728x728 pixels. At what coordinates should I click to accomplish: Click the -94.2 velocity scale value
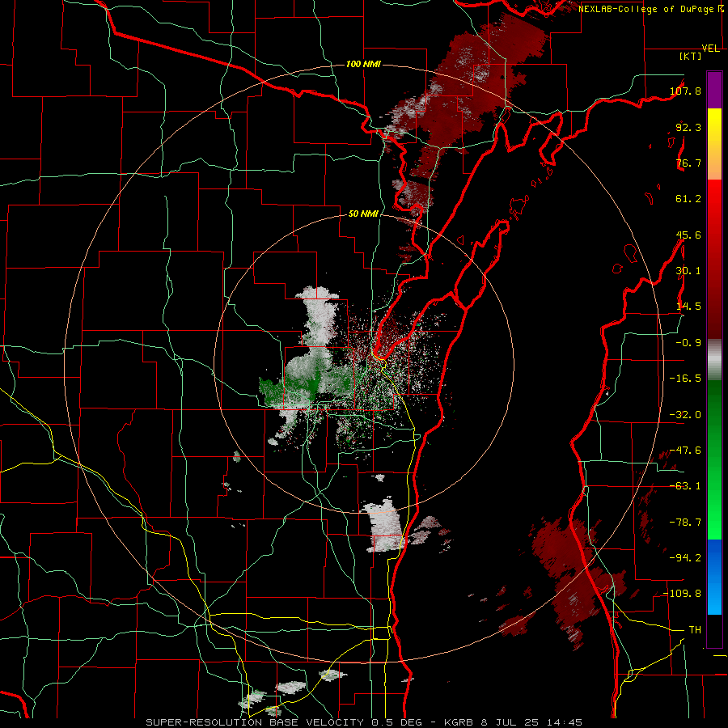click(x=685, y=558)
